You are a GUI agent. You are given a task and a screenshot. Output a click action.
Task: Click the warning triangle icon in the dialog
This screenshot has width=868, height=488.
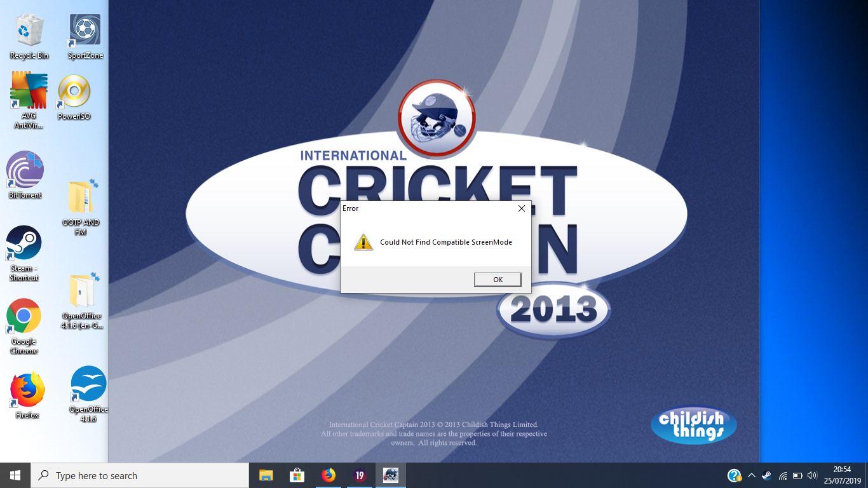pos(363,242)
